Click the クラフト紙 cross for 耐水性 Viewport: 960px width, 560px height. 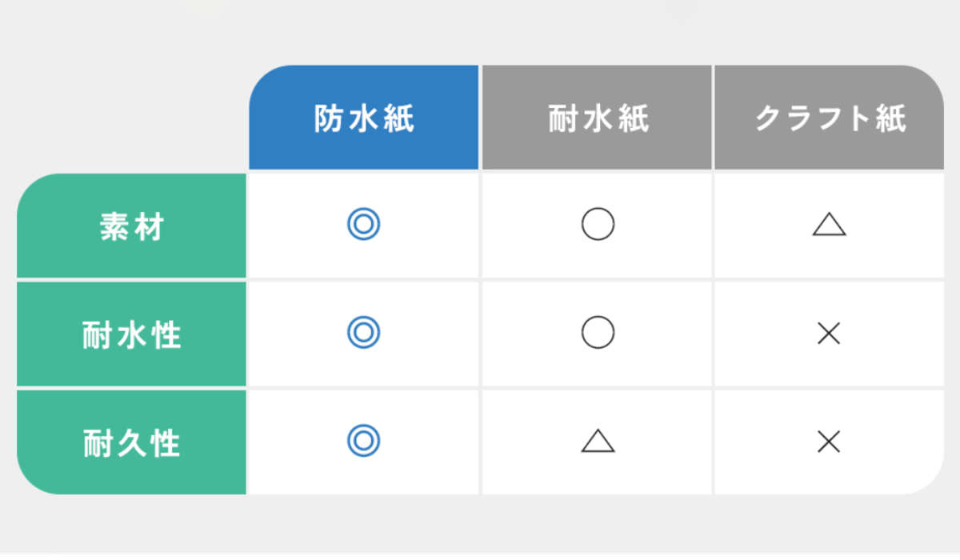(x=829, y=334)
